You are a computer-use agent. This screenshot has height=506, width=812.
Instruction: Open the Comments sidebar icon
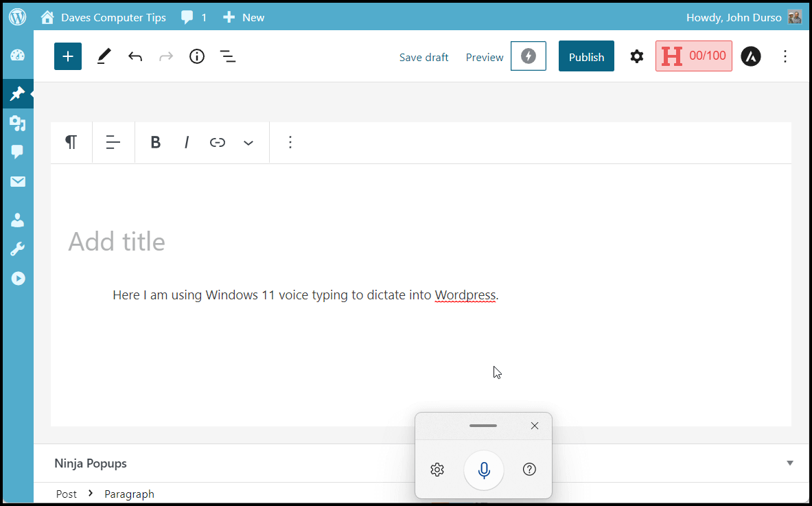coord(18,152)
